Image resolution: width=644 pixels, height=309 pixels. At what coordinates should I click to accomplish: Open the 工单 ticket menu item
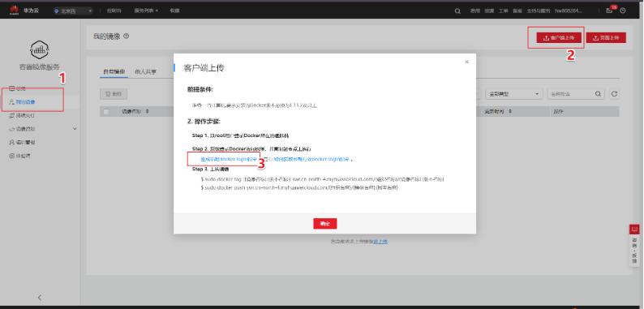pos(503,11)
